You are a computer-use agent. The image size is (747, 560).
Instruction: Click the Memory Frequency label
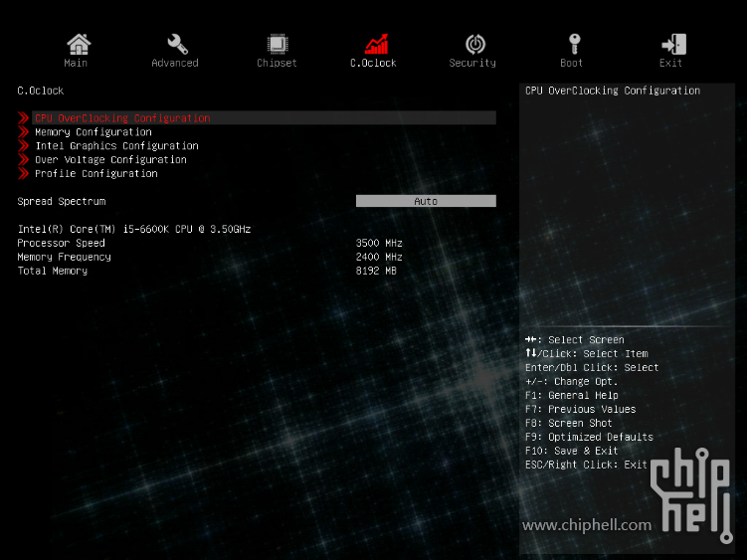tap(64, 257)
